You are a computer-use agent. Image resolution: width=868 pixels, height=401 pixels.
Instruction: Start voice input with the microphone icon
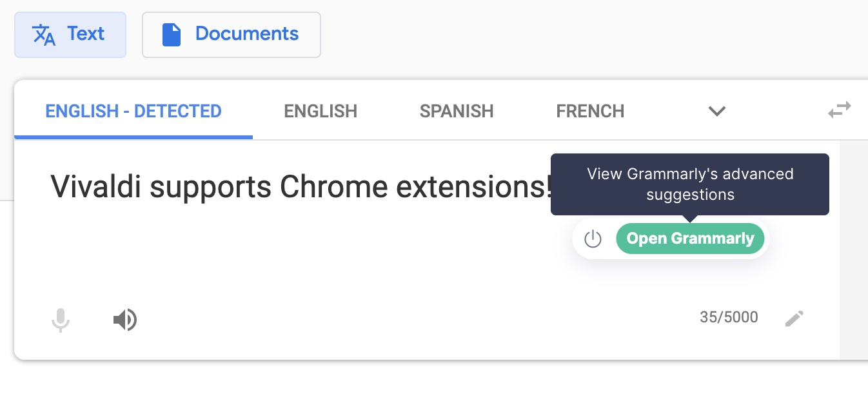coord(60,320)
